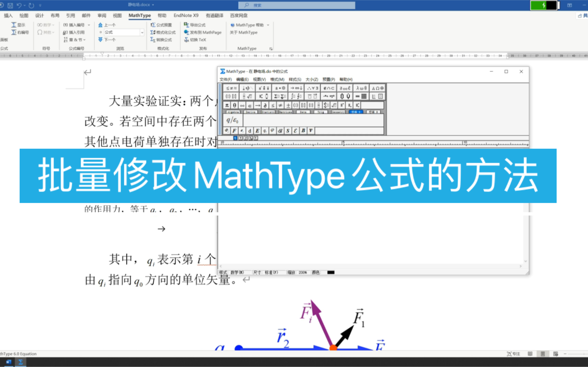
Task: Click the 右编号 right-numbered equation button
Action: (x=20, y=32)
